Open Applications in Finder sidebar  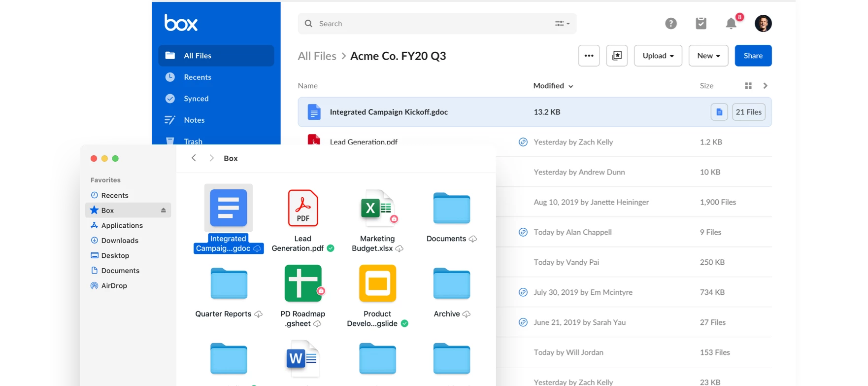click(x=117, y=225)
